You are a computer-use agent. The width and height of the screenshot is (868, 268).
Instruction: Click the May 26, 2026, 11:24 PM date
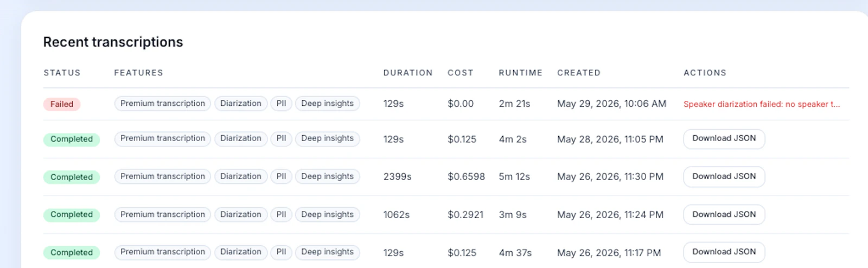pyautogui.click(x=610, y=215)
